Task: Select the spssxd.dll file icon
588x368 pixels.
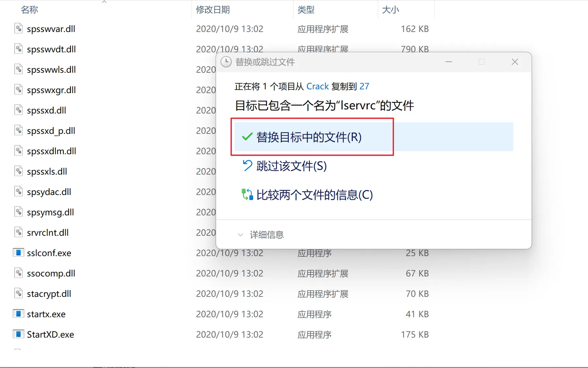Action: tap(18, 110)
